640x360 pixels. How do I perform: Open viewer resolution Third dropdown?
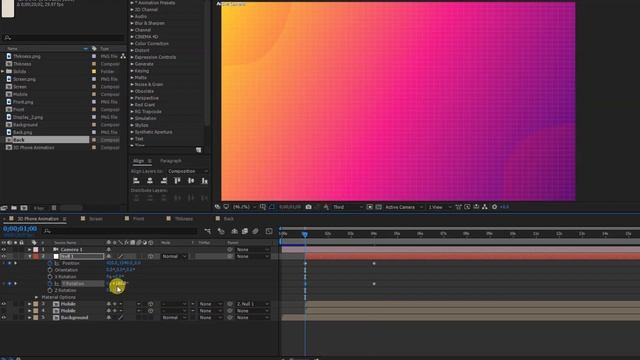coord(348,207)
